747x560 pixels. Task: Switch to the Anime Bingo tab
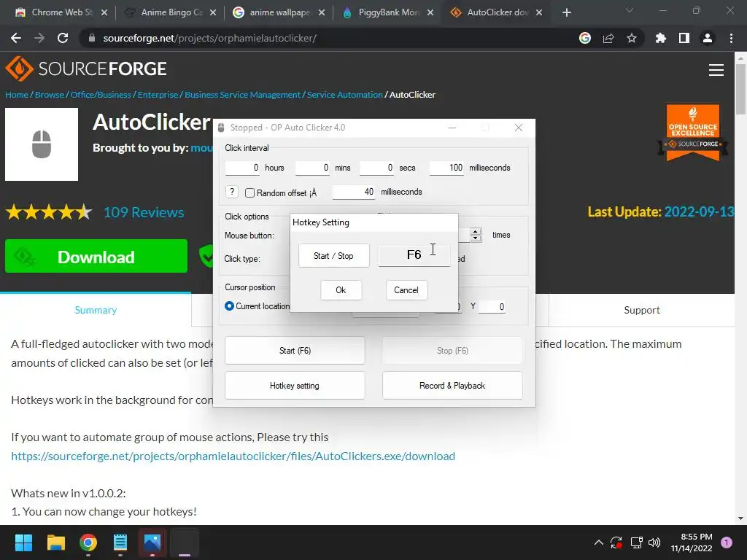pos(171,12)
